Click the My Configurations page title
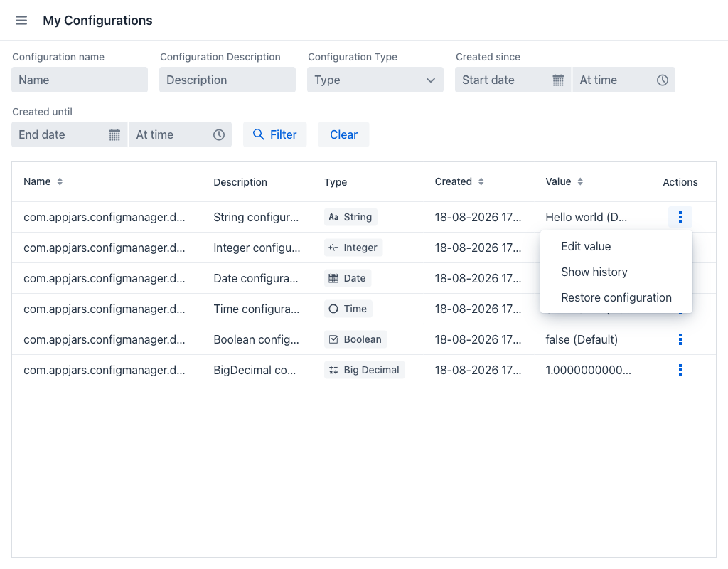 click(x=97, y=21)
